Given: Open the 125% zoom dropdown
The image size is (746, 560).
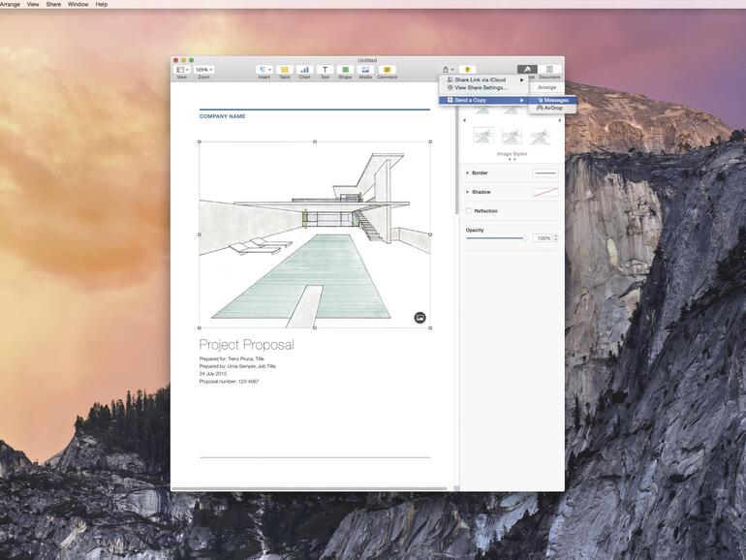Looking at the screenshot, I should 203,70.
